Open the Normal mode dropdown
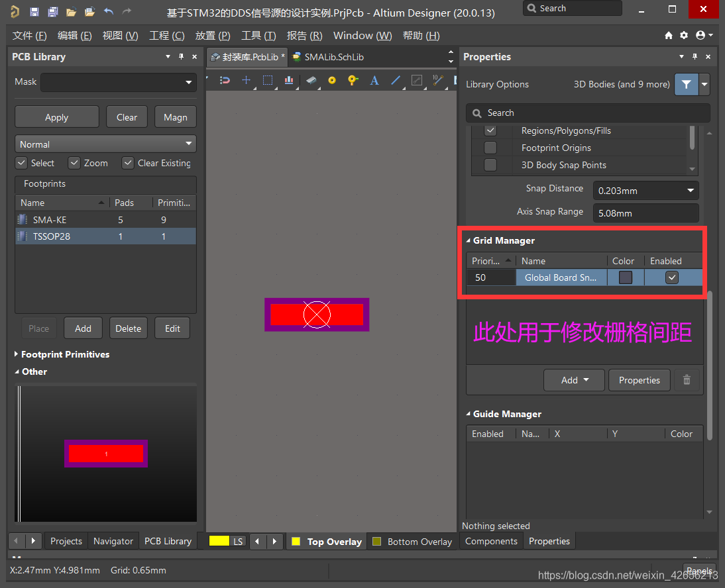 pyautogui.click(x=189, y=144)
